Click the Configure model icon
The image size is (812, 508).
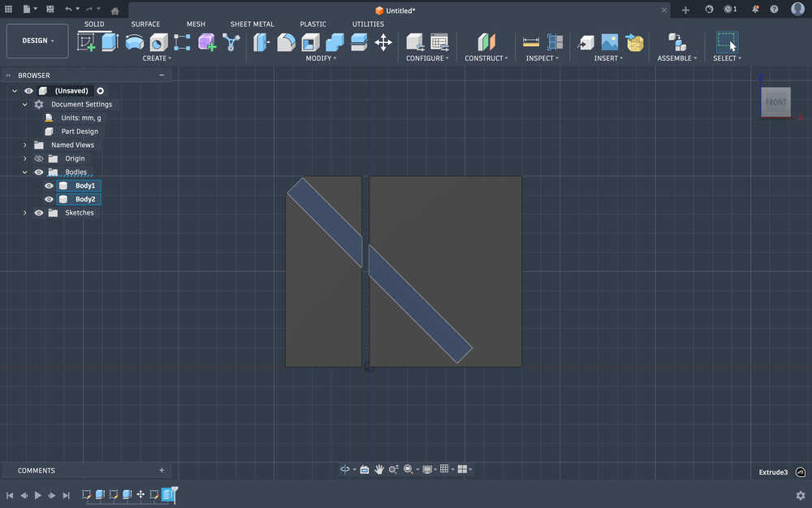click(x=415, y=42)
